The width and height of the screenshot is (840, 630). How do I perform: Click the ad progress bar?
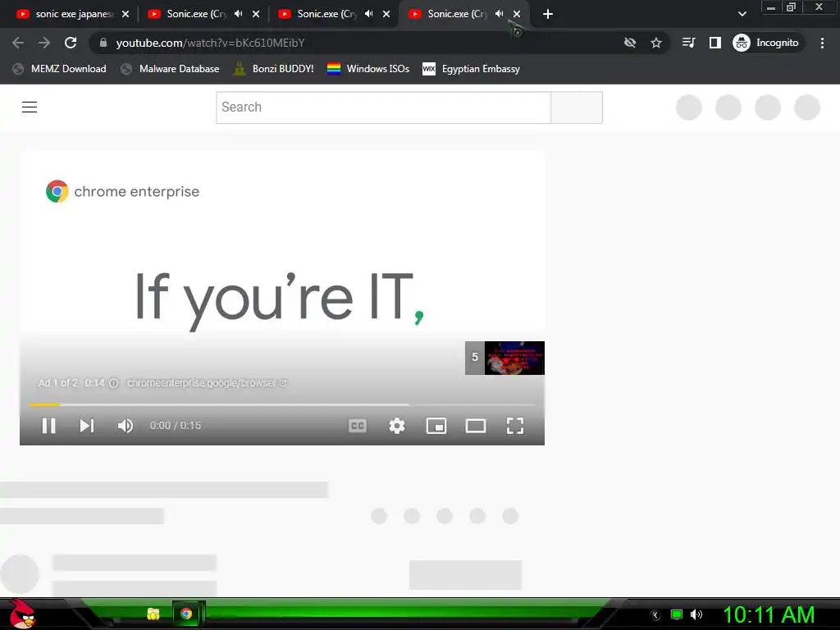coord(282,404)
